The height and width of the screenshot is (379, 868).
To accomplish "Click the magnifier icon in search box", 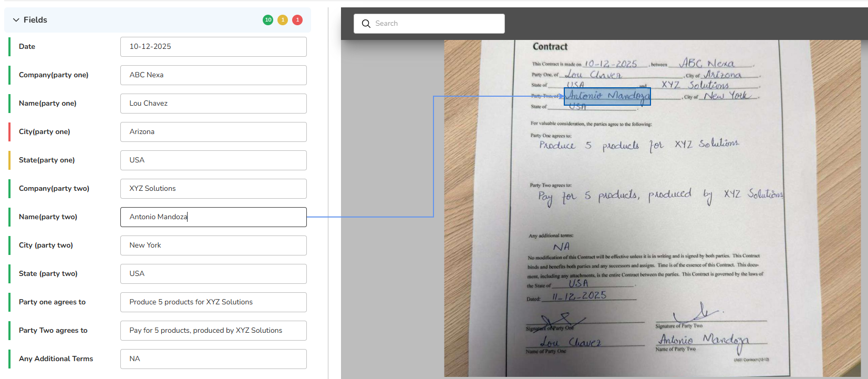I will [x=366, y=24].
